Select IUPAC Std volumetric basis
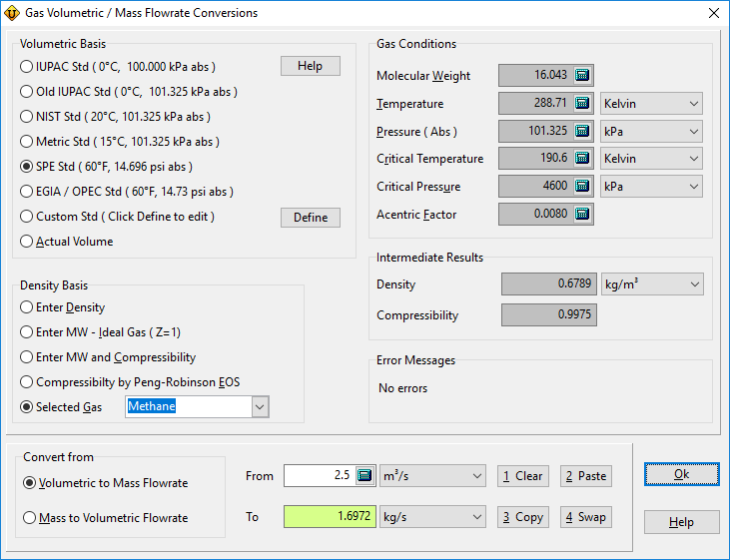The height and width of the screenshot is (560, 730). [118, 67]
